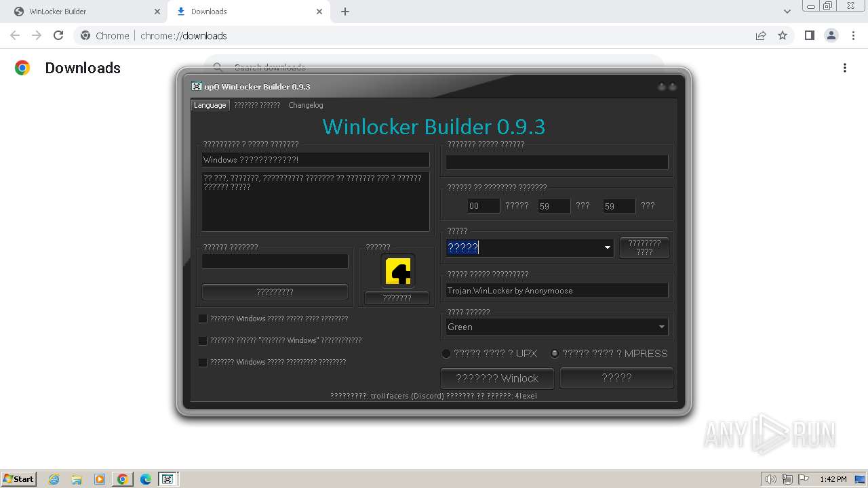Image resolution: width=868 pixels, height=488 pixels.
Task: Open the Changelog tab
Action: [x=306, y=105]
